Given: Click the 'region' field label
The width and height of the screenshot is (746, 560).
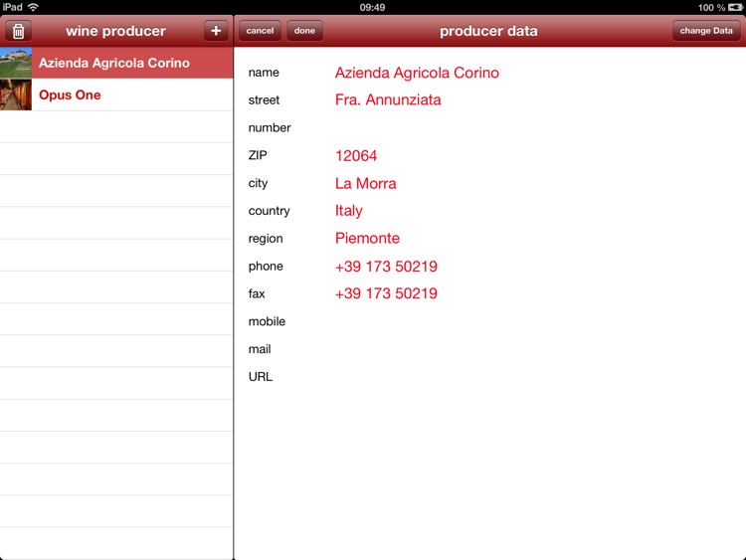Looking at the screenshot, I should point(266,239).
